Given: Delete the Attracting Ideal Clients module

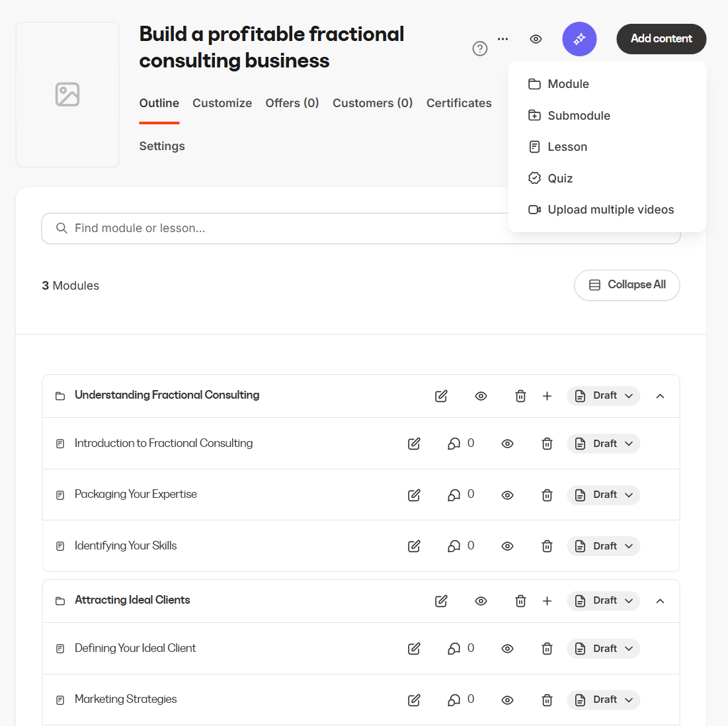Looking at the screenshot, I should click(520, 601).
